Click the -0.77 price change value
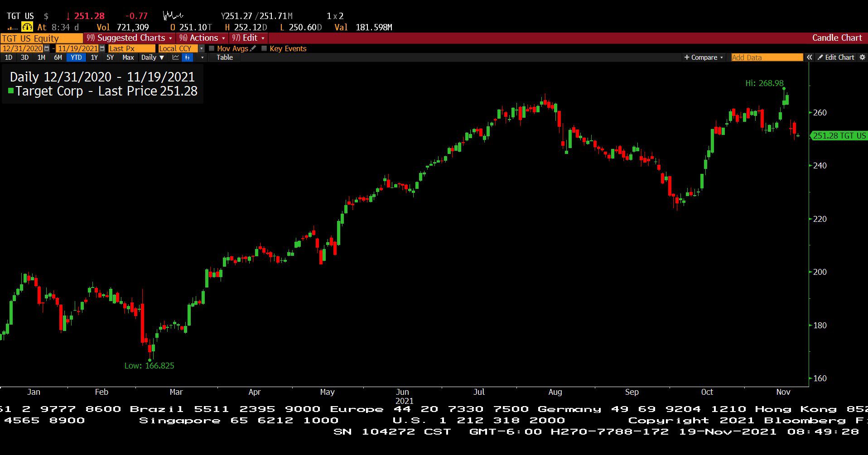The height and width of the screenshot is (455, 868). [136, 16]
